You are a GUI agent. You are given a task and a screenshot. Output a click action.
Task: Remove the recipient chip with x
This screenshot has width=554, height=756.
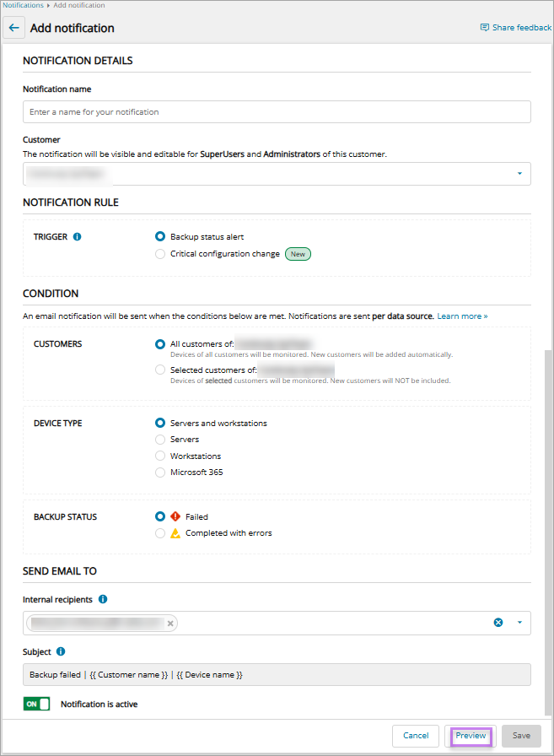click(170, 624)
